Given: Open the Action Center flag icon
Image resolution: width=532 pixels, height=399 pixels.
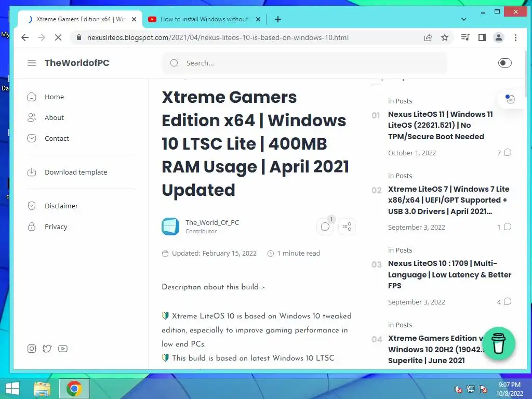Looking at the screenshot, I should pos(483,389).
